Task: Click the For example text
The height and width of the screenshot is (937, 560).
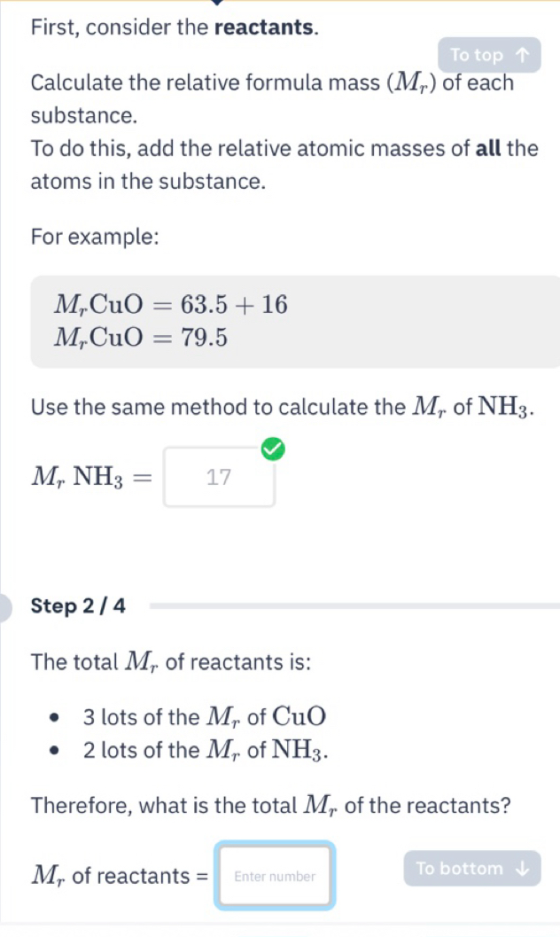Action: (95, 238)
